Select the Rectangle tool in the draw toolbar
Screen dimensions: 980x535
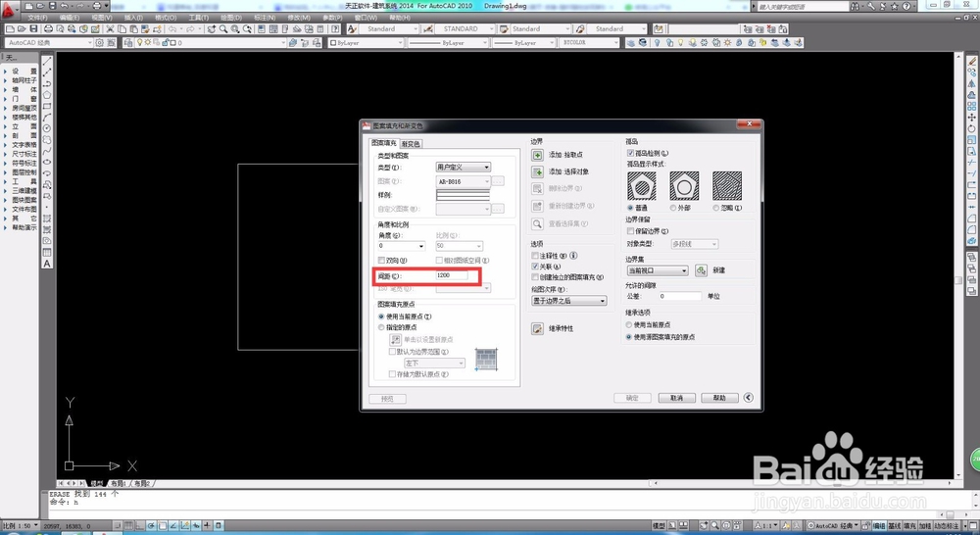click(47, 106)
